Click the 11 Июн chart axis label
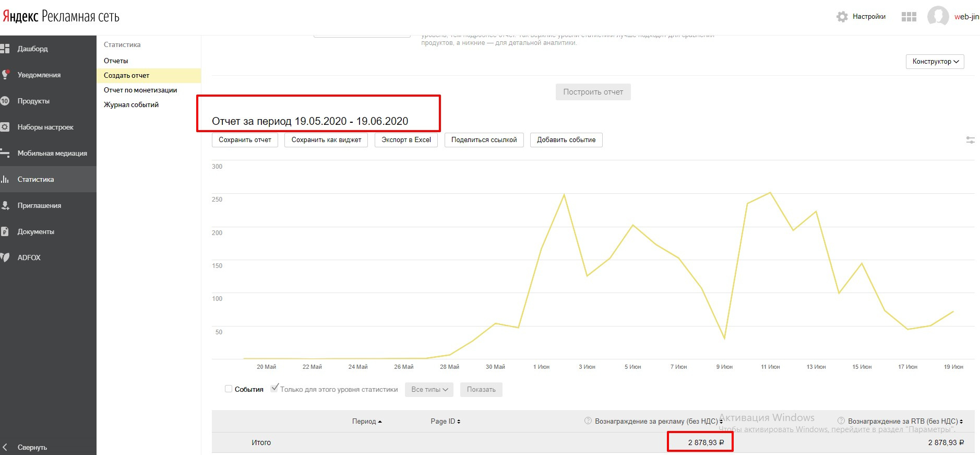Screen dimensions: 980x455 pos(770,367)
